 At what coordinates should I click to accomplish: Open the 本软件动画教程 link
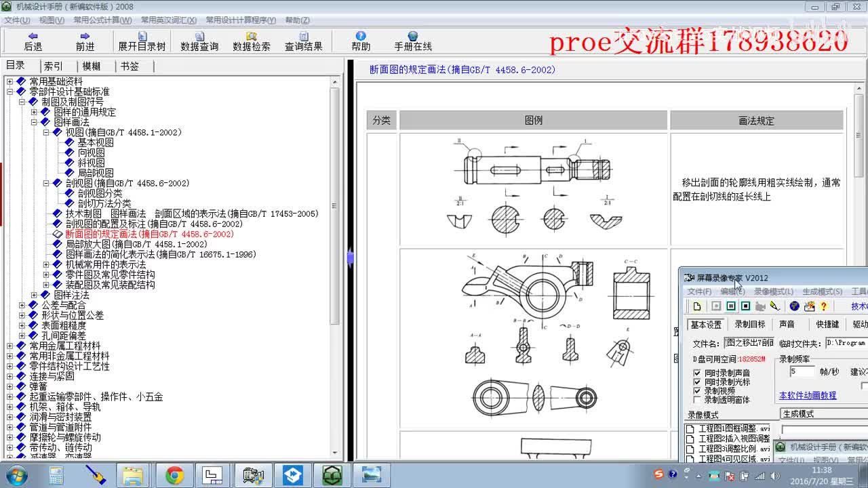(x=808, y=395)
